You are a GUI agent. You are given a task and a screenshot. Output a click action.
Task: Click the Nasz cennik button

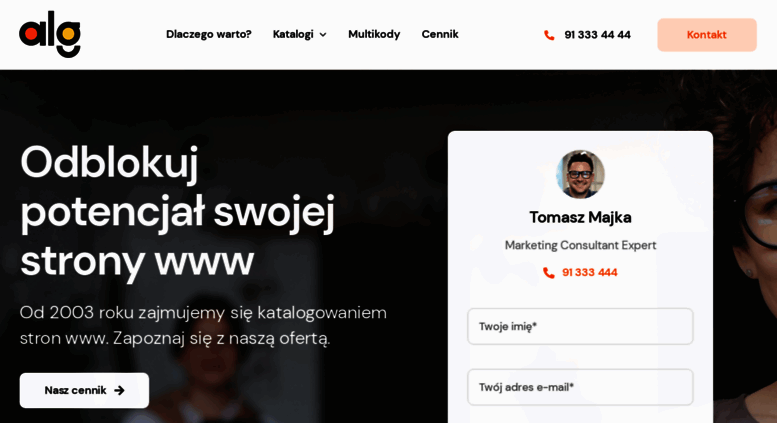pos(84,390)
